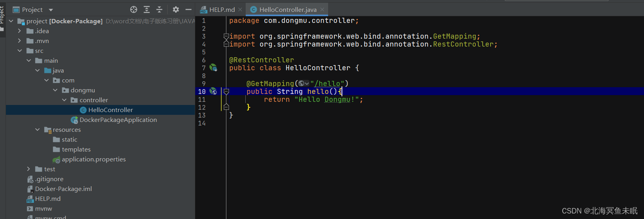Click the Expand All icon in Project toolbar

(x=147, y=9)
